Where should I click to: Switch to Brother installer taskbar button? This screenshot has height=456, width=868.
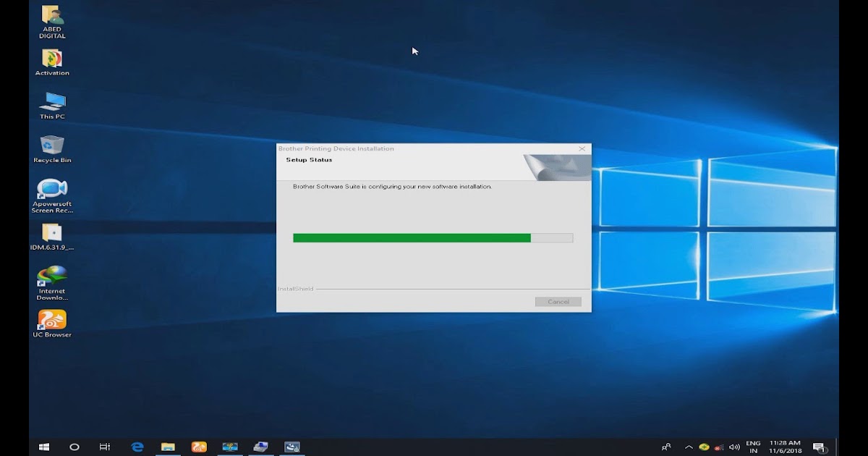pos(261,447)
